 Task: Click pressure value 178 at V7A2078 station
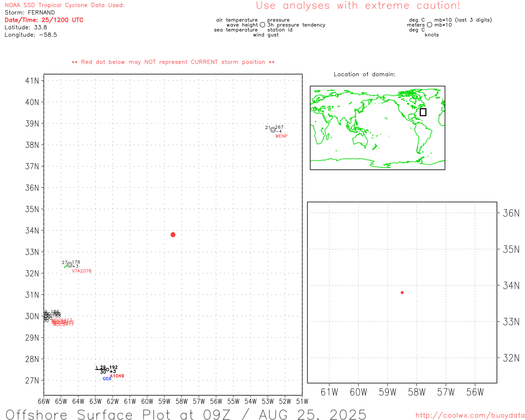[x=76, y=262]
